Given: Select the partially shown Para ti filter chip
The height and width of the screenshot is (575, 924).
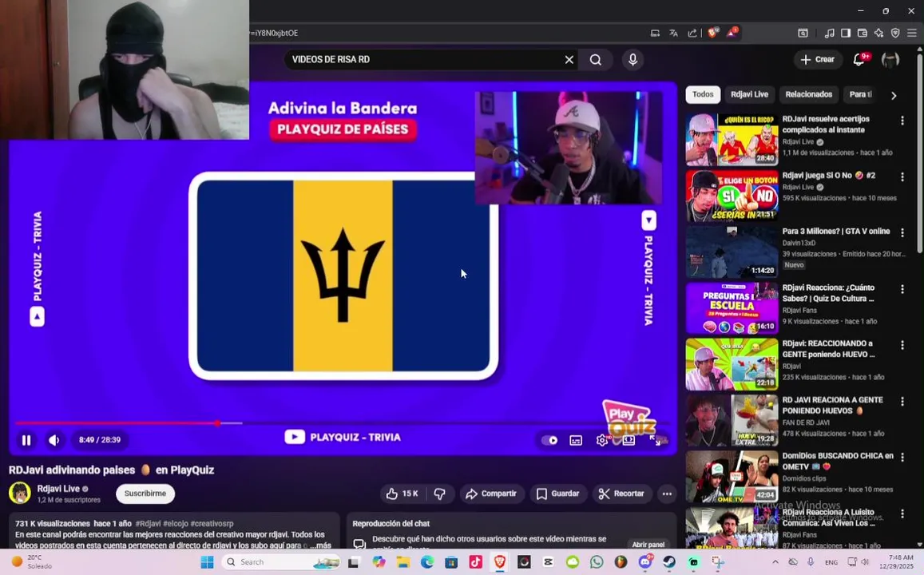Looking at the screenshot, I should [x=860, y=94].
